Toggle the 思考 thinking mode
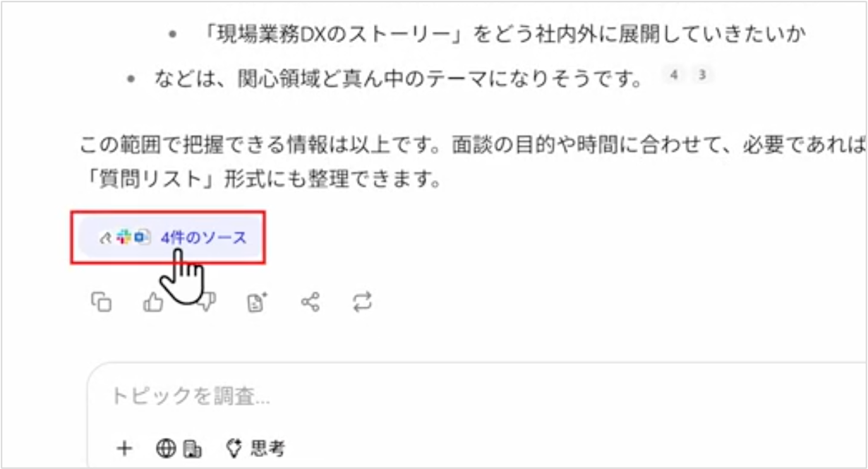Screen dimensions: 868x469 click(255, 448)
